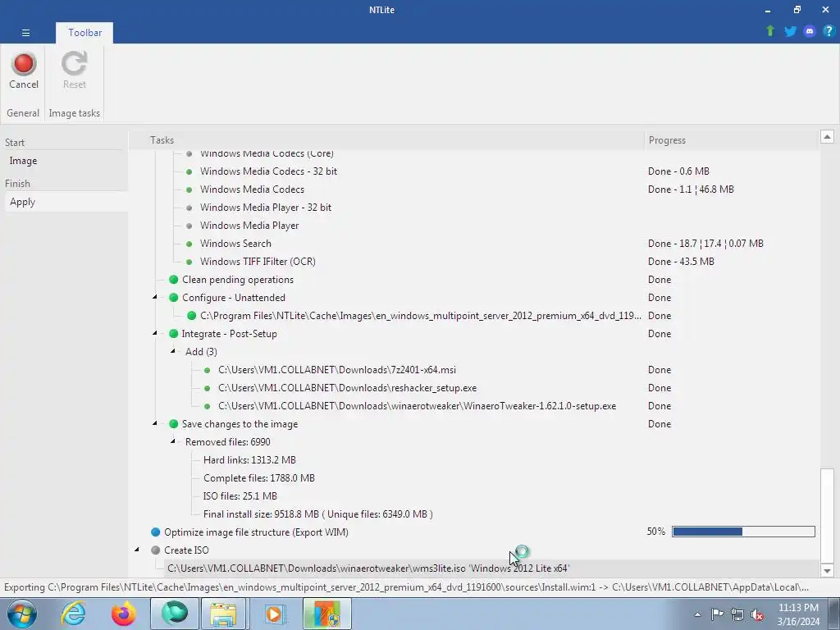Click the grey status dot beside Create ISO
Screen dimensions: 840x630
(x=155, y=550)
